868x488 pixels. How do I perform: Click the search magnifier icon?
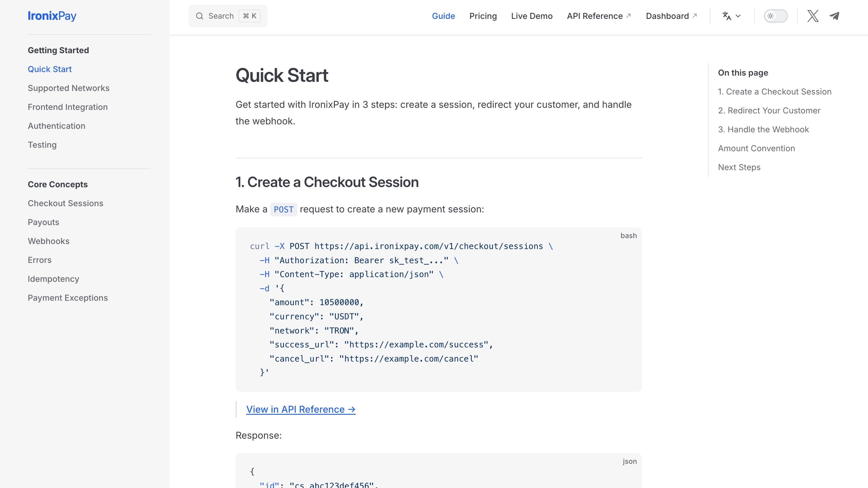pyautogui.click(x=200, y=16)
